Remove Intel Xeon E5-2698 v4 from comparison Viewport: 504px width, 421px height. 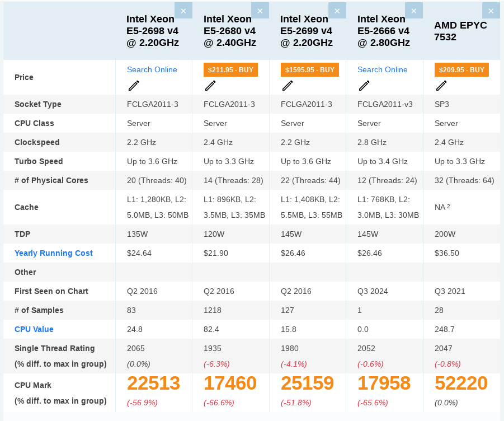coord(183,11)
